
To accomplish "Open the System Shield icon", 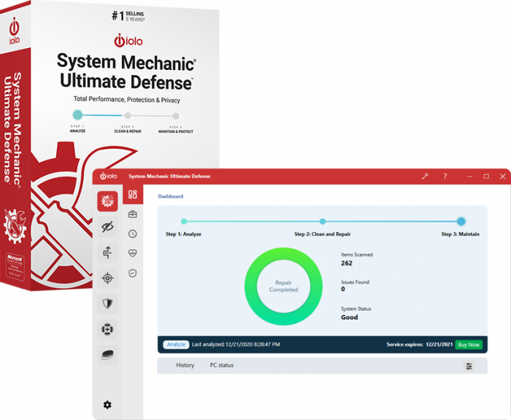I will point(107,303).
